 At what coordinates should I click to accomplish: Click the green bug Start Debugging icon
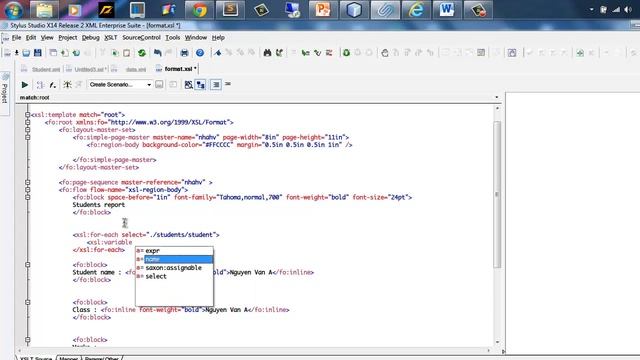coord(346,53)
